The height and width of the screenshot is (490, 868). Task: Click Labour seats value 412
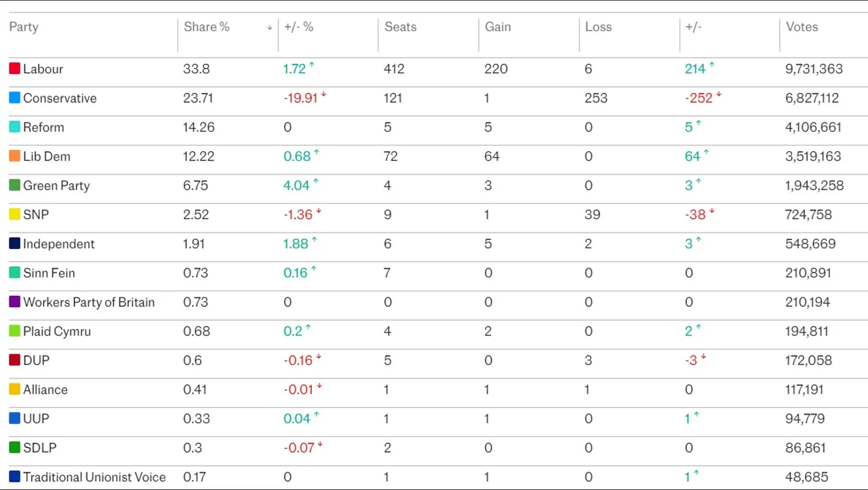394,69
